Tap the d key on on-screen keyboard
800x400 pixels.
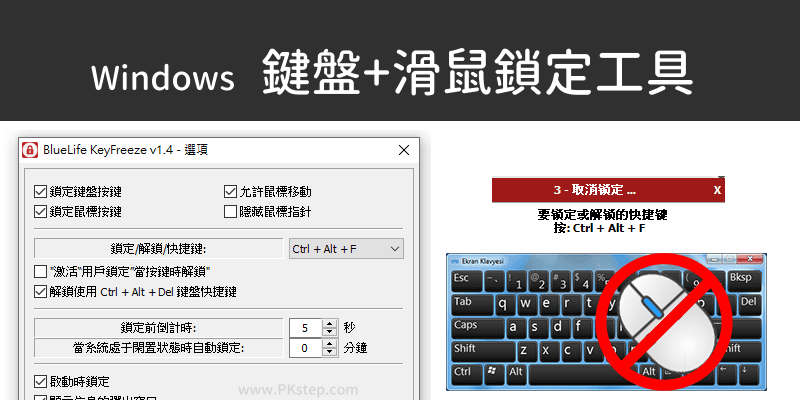pos(561,329)
